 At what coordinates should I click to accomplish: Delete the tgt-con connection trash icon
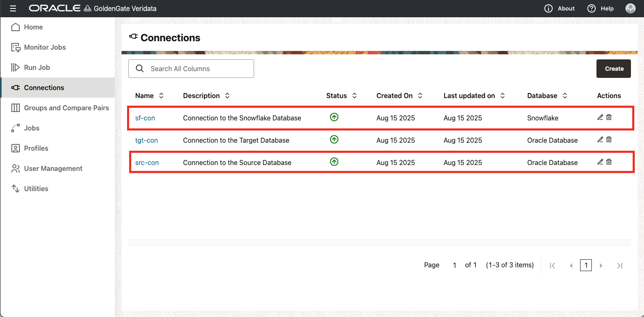(609, 139)
